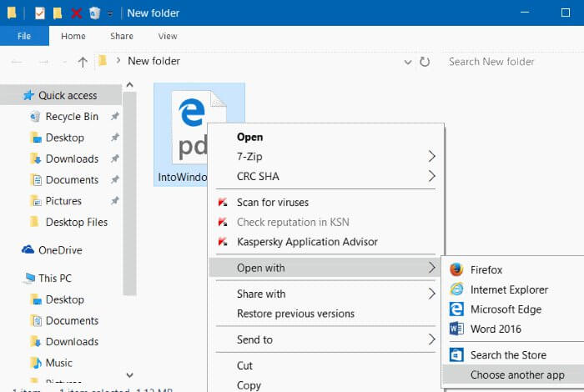Expand the Send to submenu
This screenshot has width=584, height=392.
point(325,339)
